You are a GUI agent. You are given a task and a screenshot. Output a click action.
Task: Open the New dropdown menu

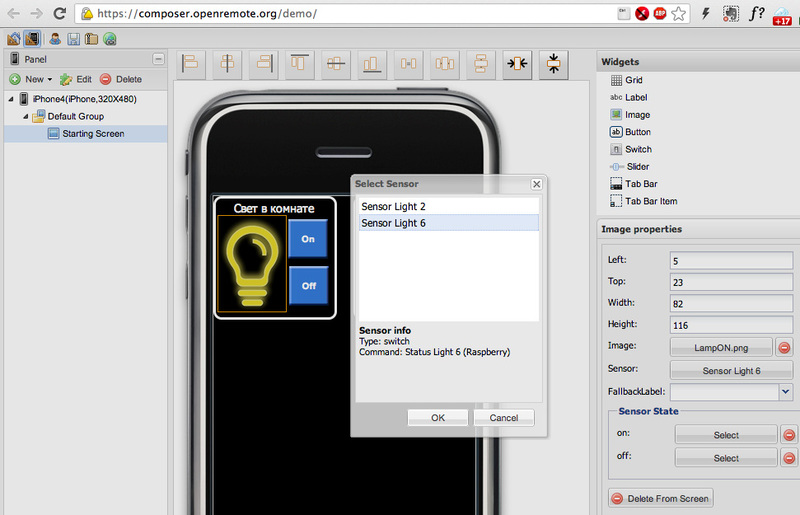pyautogui.click(x=31, y=80)
